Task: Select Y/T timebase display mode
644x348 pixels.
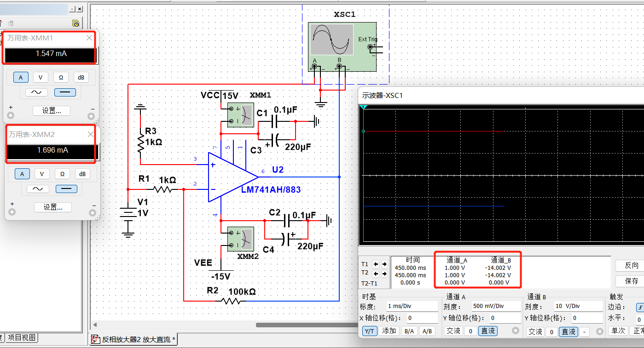Action: click(369, 331)
